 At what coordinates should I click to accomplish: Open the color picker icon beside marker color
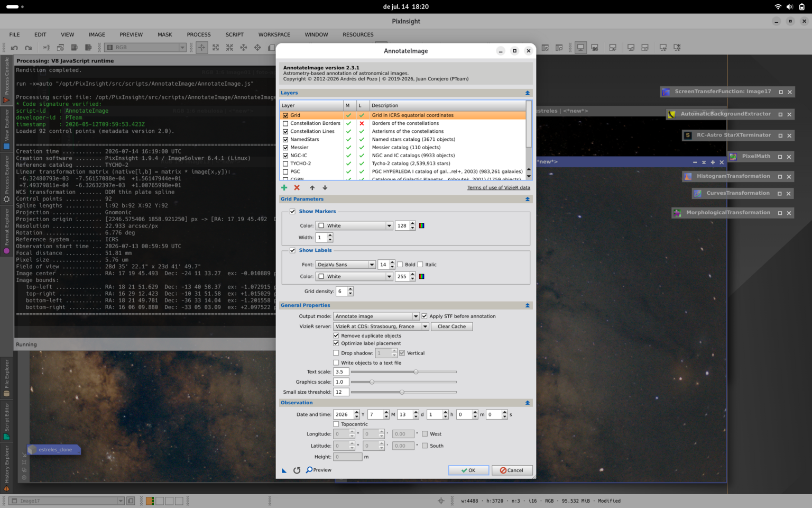point(421,225)
